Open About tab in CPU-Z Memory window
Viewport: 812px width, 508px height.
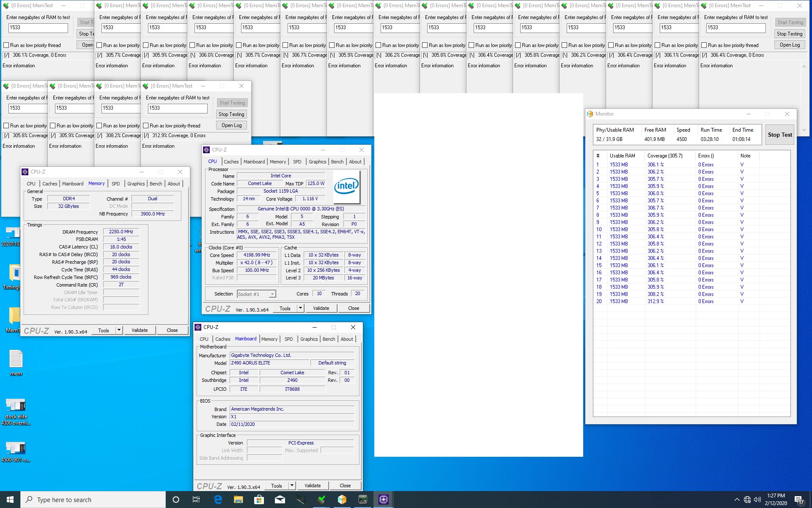click(174, 184)
